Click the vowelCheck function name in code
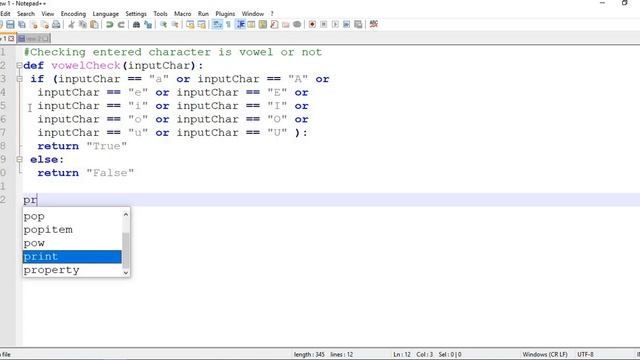Screen dimensions: 640x360 (x=86, y=65)
